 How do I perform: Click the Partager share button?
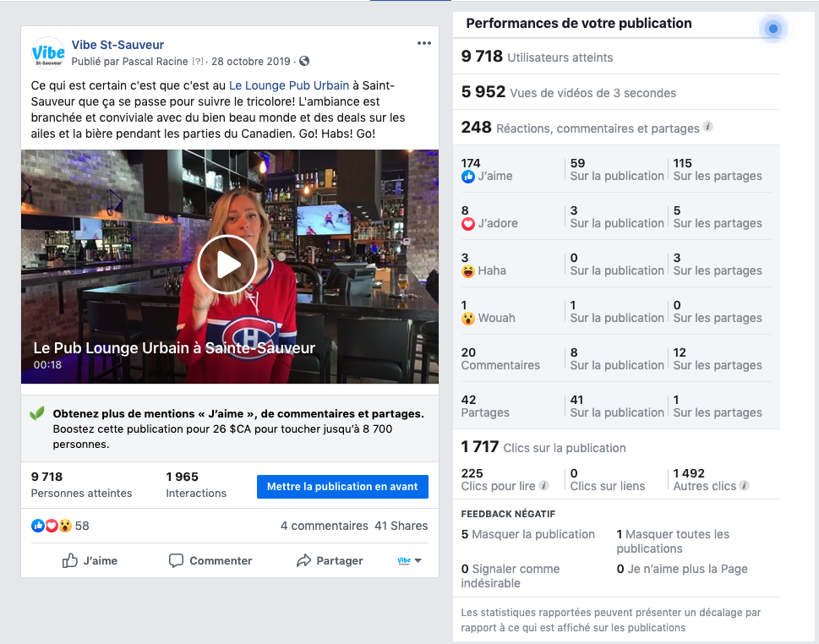tap(330, 560)
